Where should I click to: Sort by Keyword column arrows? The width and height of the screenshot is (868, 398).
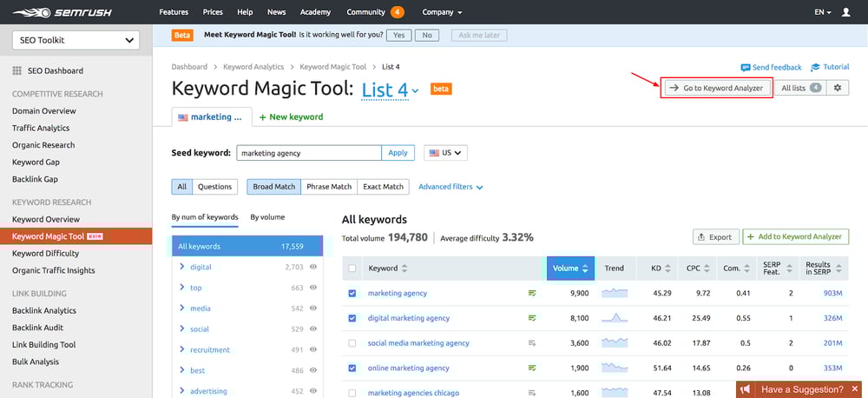404,269
